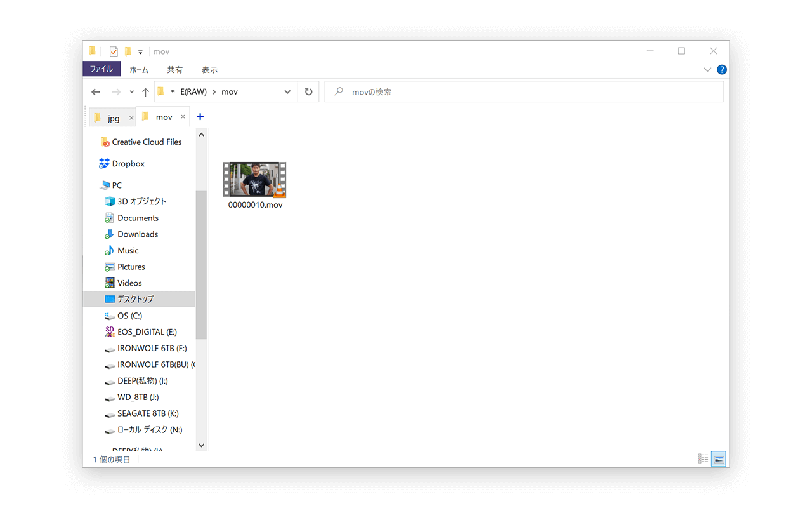812x508 pixels.
Task: Switch to large icons view layout
Action: pyautogui.click(x=718, y=458)
